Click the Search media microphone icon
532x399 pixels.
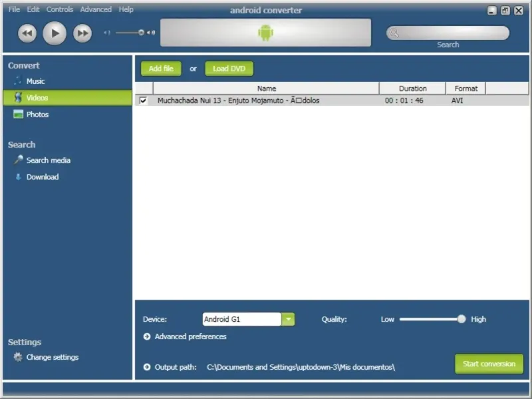point(19,160)
